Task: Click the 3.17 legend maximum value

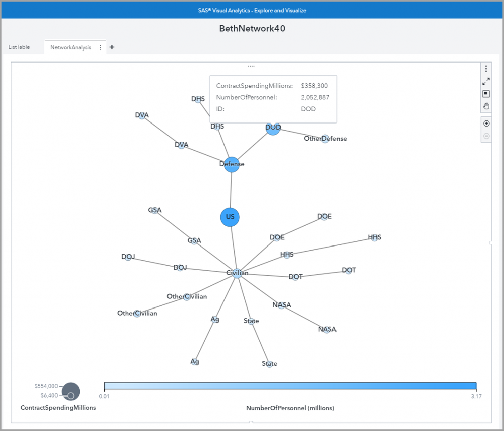Action: [x=476, y=396]
